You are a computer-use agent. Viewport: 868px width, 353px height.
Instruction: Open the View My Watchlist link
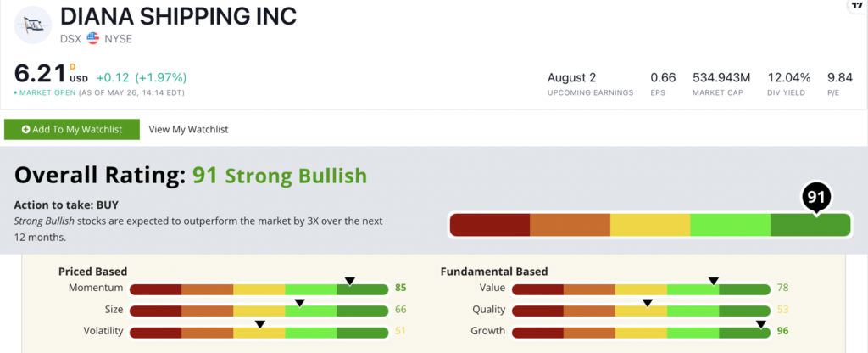coord(188,130)
